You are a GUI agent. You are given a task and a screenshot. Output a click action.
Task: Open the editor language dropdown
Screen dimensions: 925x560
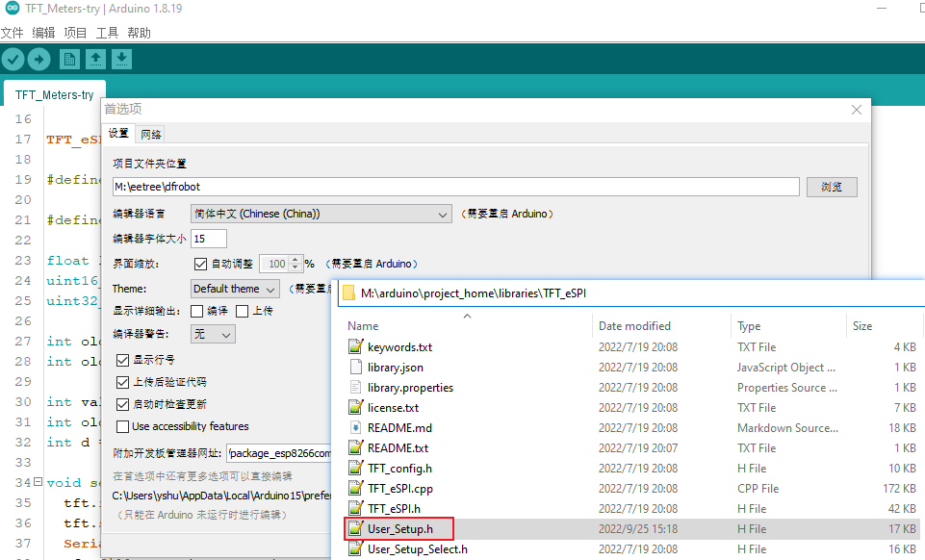point(321,214)
